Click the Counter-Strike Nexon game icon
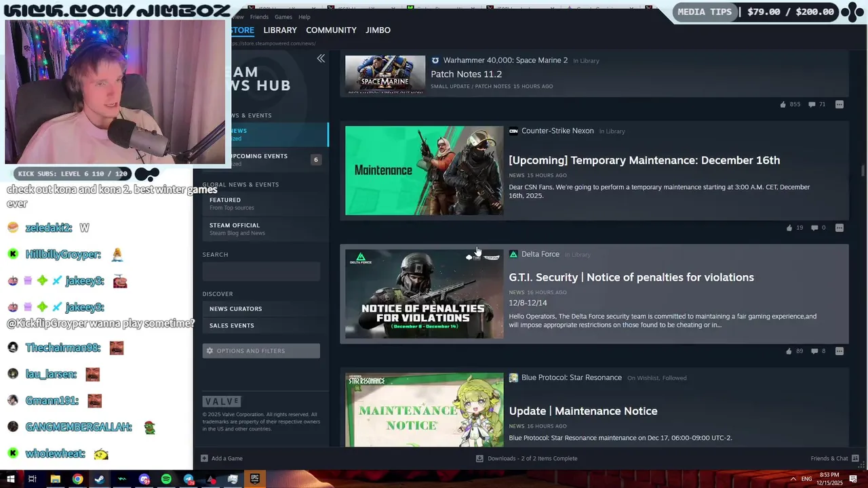The image size is (868, 488). point(513,131)
